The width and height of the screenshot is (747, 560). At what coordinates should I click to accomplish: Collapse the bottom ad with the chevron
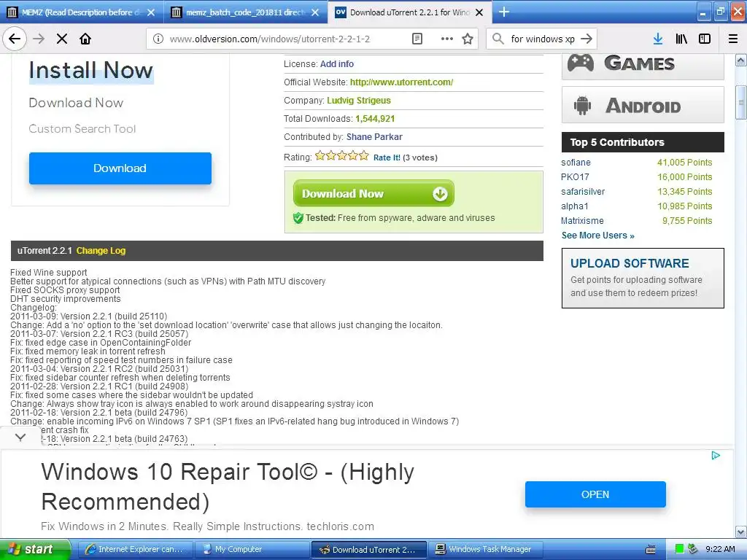(20, 437)
